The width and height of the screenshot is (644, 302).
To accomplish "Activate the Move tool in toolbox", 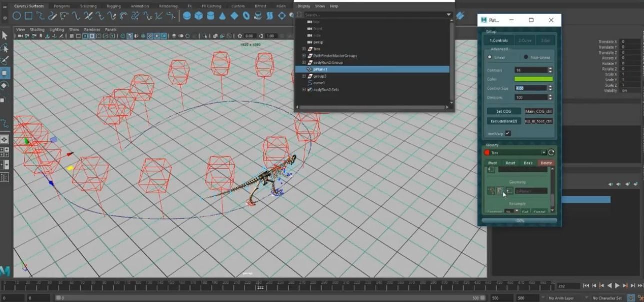I will (x=4, y=73).
